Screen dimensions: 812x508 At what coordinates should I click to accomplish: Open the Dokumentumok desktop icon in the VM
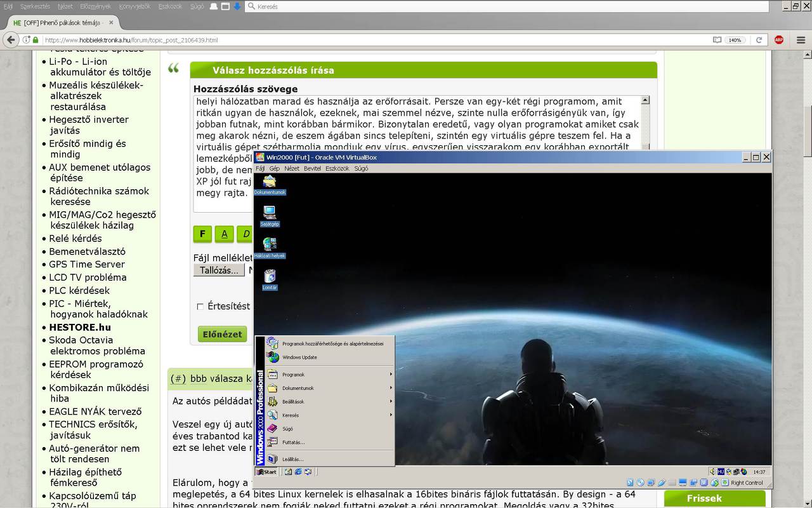point(270,184)
